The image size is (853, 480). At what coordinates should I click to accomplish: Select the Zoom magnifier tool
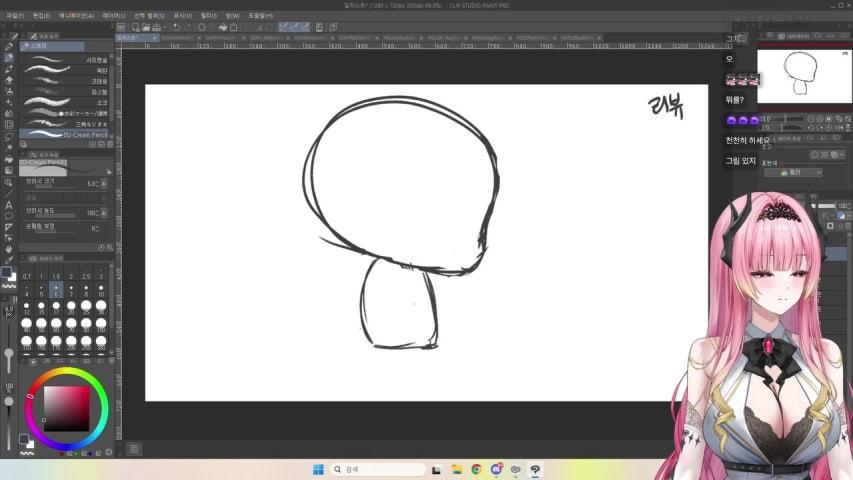tap(9, 182)
